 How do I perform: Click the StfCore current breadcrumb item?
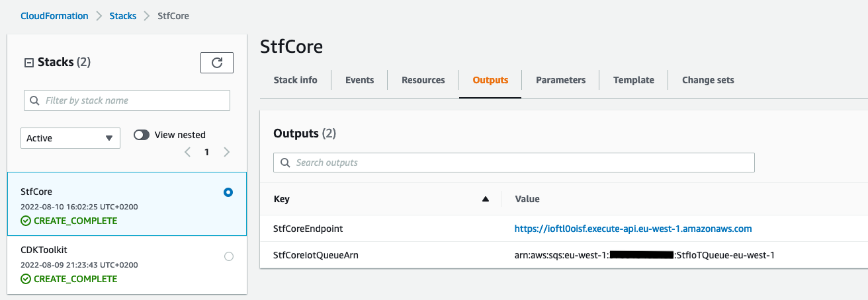[x=173, y=16]
